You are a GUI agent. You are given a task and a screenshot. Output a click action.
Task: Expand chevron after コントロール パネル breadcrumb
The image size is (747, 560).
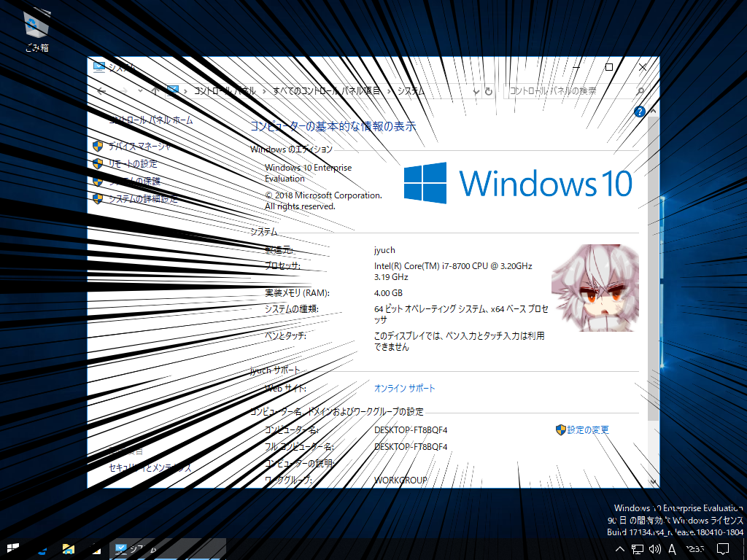[264, 91]
